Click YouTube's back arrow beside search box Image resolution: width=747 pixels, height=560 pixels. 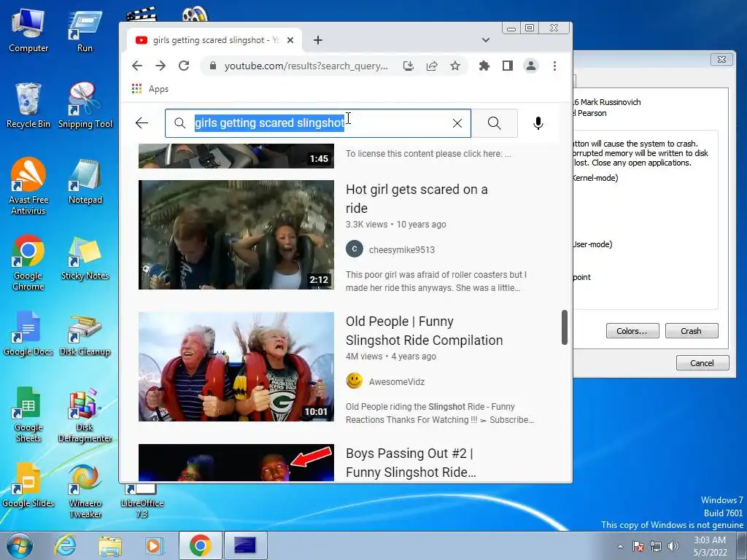(x=142, y=123)
